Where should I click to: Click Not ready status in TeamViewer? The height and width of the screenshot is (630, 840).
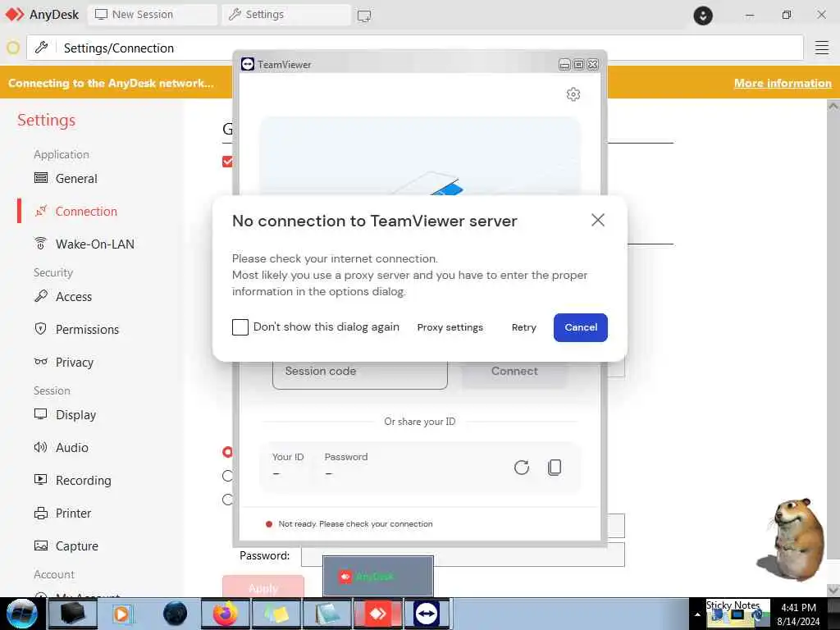349,524
